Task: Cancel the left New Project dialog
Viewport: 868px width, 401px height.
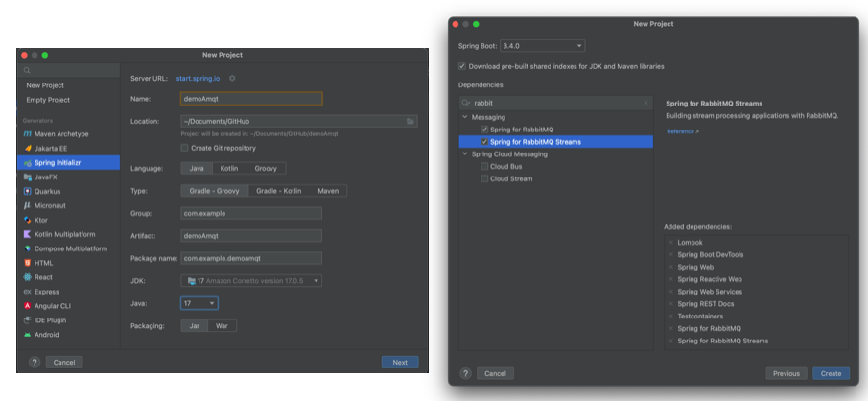Action: tap(64, 363)
